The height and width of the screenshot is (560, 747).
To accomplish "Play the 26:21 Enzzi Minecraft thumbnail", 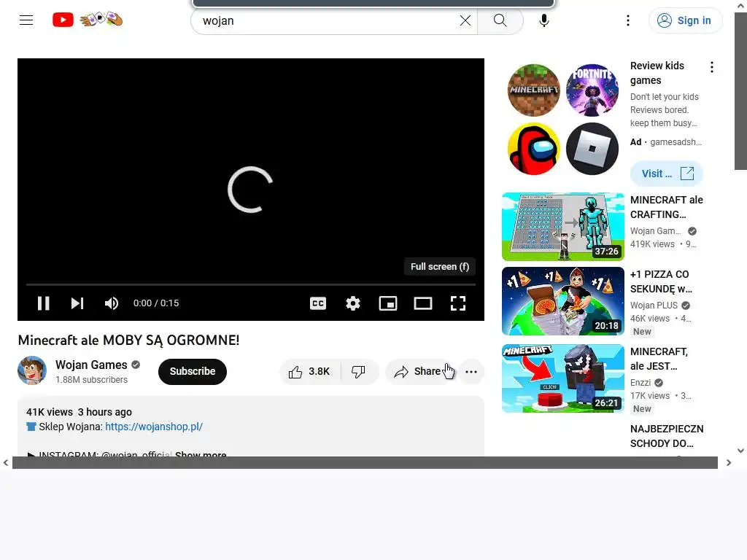I will 562,378.
